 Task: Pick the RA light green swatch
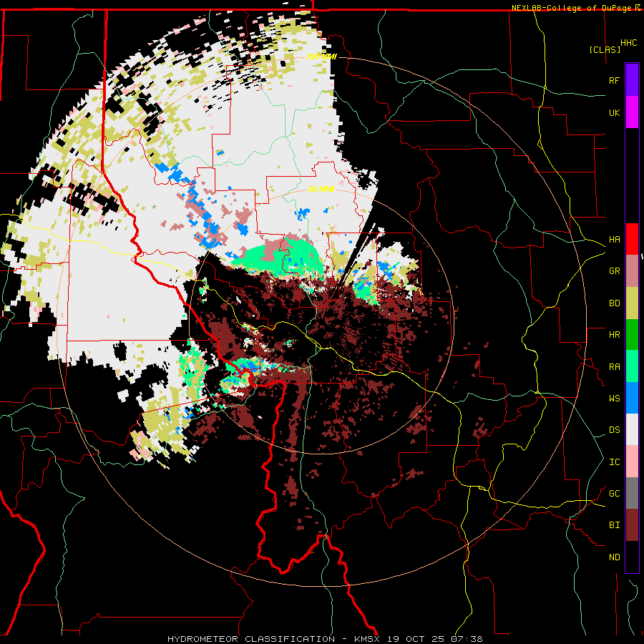point(632,366)
